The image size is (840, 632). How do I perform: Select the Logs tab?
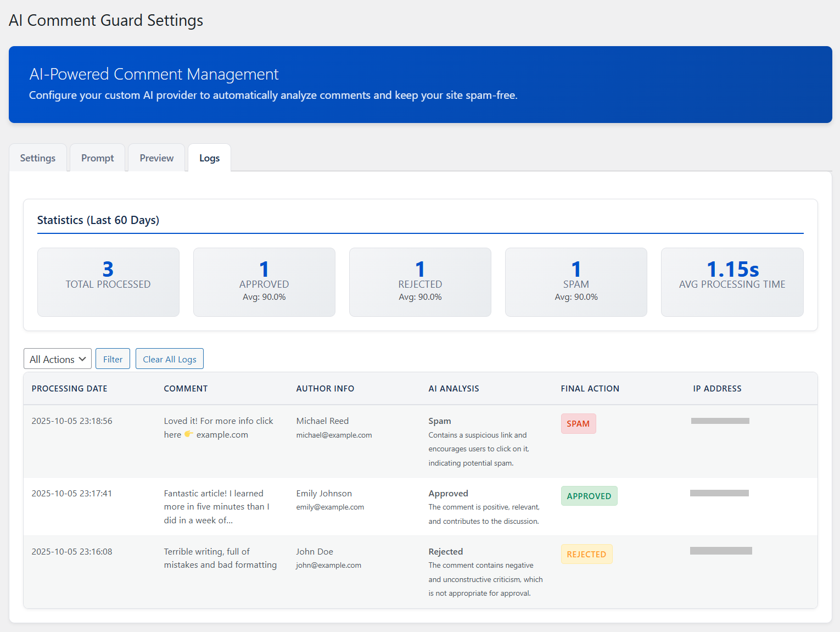[x=209, y=158]
